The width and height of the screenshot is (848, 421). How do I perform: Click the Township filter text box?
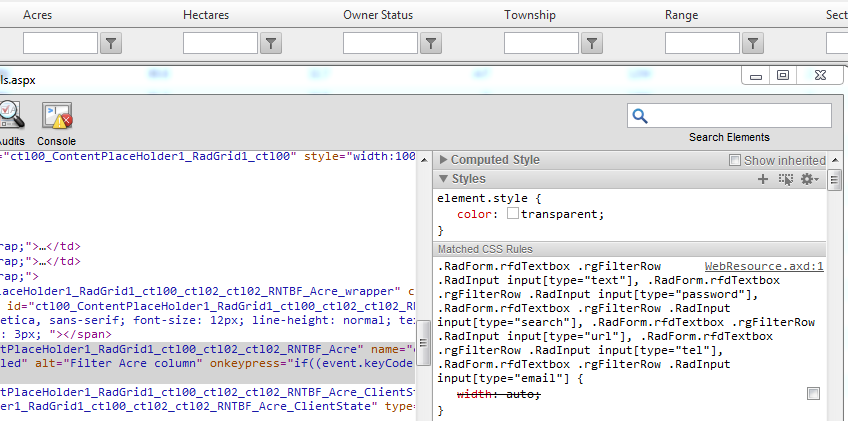click(x=541, y=43)
